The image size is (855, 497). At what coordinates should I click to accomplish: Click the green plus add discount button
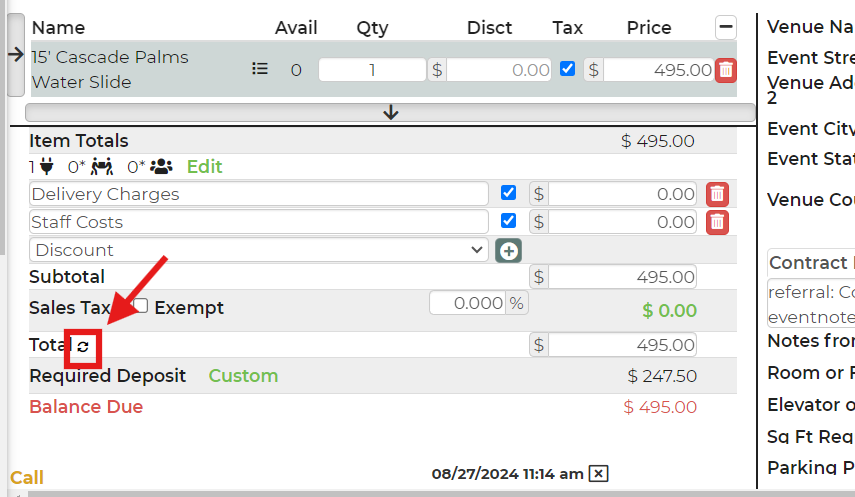[x=509, y=250]
